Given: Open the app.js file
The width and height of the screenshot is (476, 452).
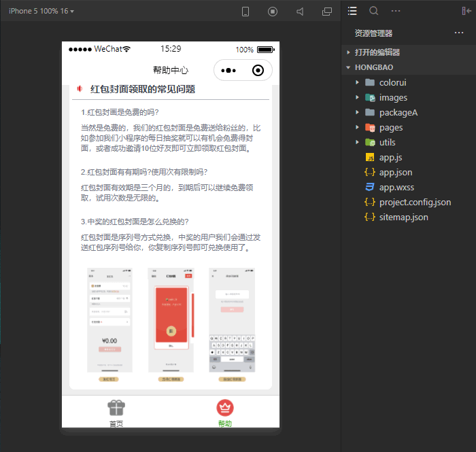Looking at the screenshot, I should click(x=390, y=158).
